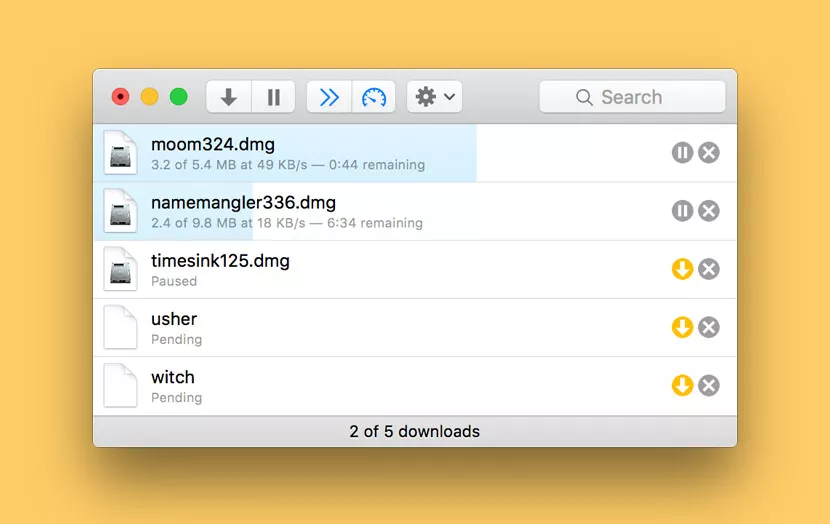The width and height of the screenshot is (830, 524).
Task: Minimize the window with the yellow button
Action: click(x=149, y=97)
